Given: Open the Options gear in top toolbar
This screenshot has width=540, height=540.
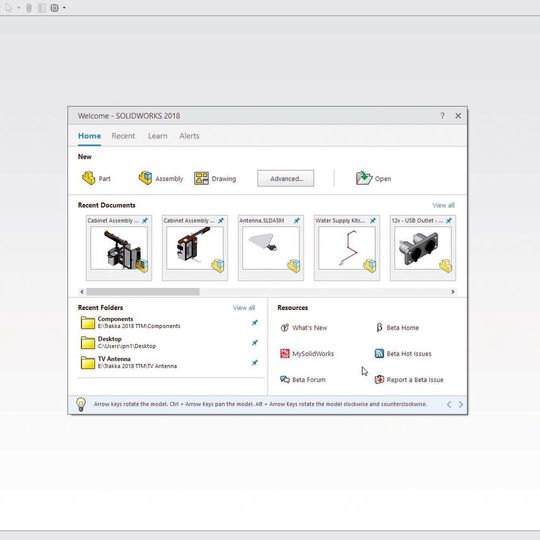Looking at the screenshot, I should pyautogui.click(x=54, y=8).
